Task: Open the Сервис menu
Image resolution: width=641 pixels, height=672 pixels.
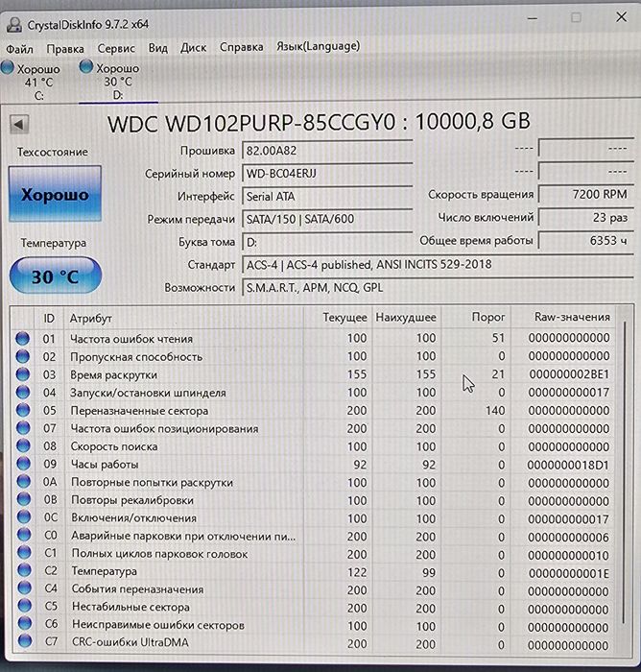Action: (x=116, y=48)
